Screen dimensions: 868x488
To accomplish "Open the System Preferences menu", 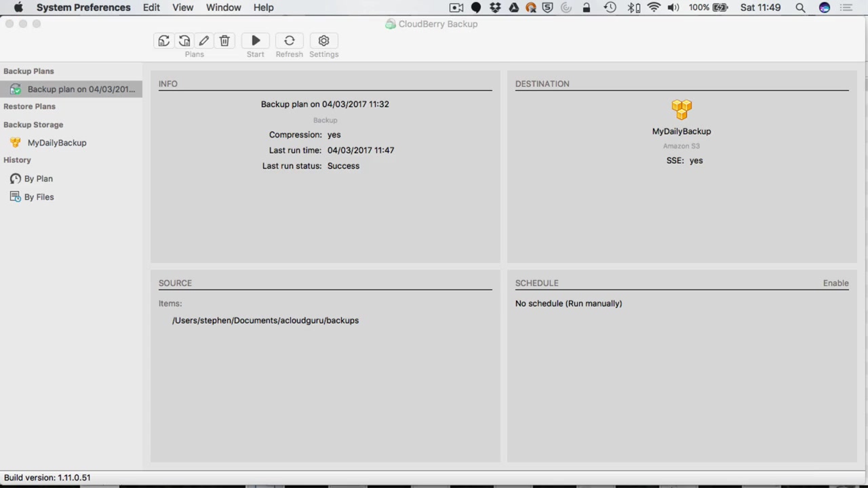I will pos(83,7).
